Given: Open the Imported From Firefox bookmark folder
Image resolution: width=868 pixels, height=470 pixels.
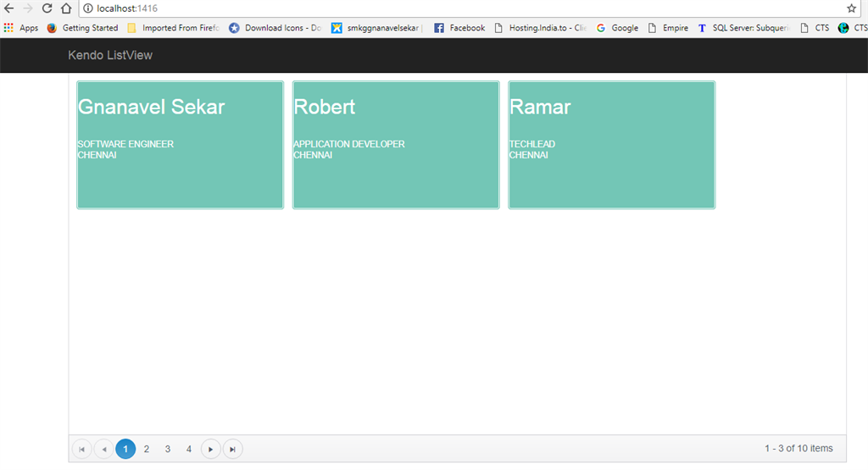Looking at the screenshot, I should (173, 28).
